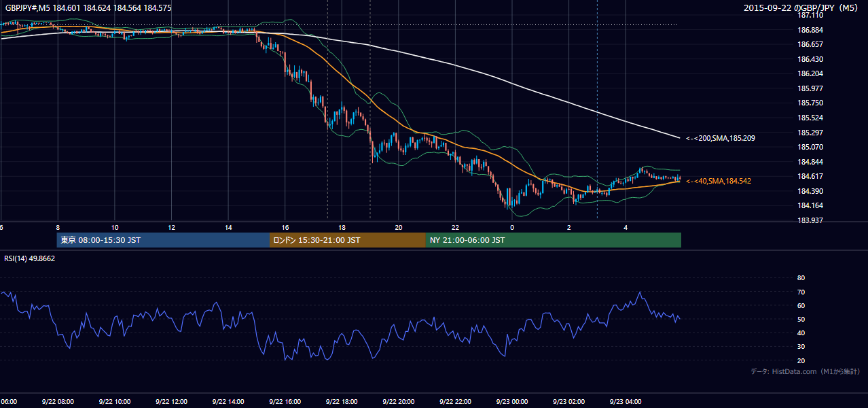Image resolution: width=868 pixels, height=408 pixels.
Task: Click the RSI 80 level label
Action: [x=801, y=278]
